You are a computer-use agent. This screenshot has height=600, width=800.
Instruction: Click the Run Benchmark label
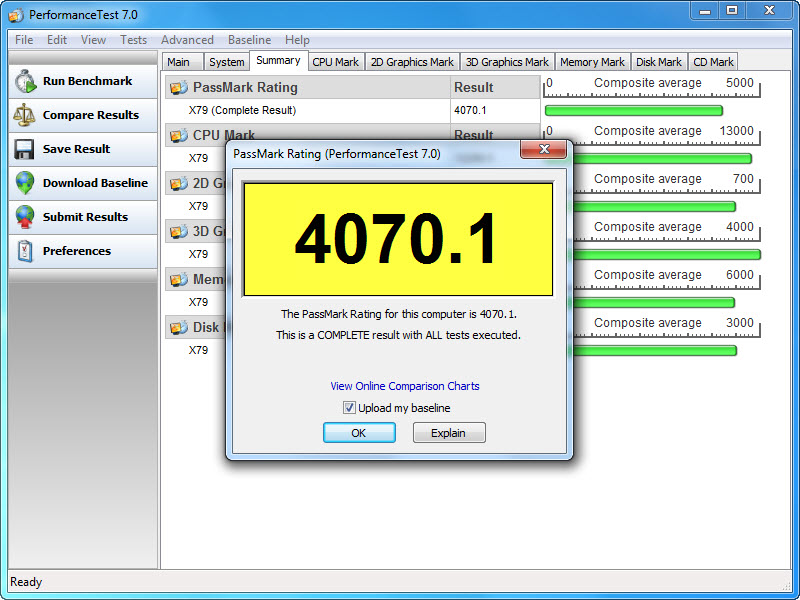pyautogui.click(x=87, y=81)
